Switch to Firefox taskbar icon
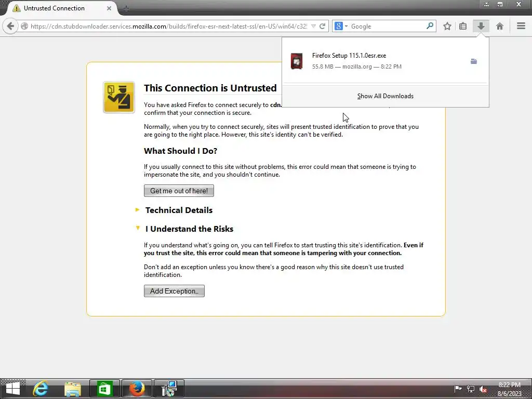 pos(137,389)
